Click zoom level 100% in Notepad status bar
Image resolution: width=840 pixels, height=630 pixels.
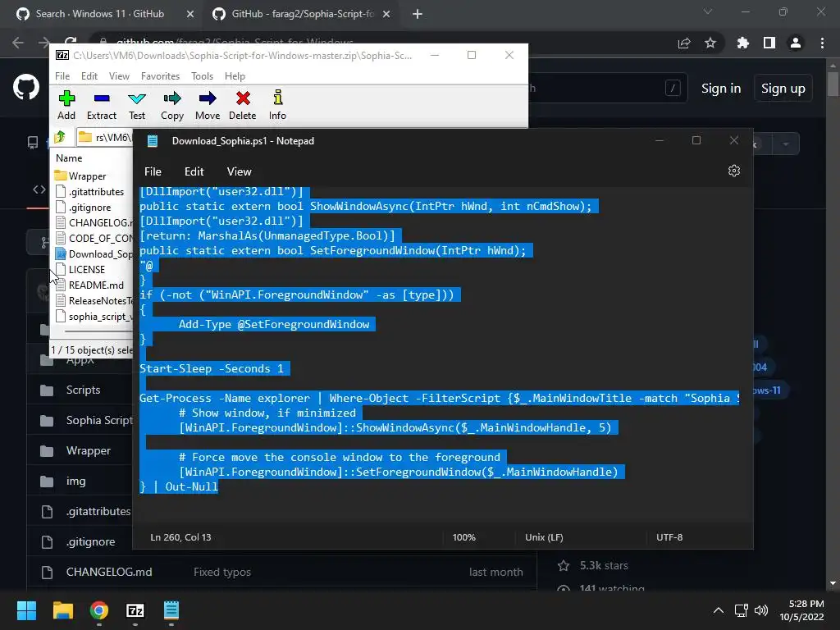click(x=464, y=537)
